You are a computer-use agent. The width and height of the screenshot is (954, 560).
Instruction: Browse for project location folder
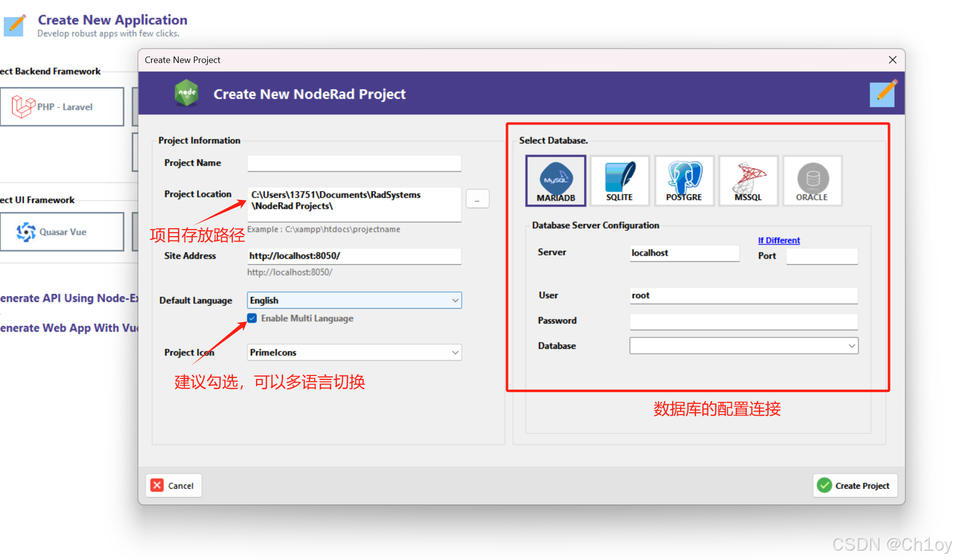coord(477,199)
